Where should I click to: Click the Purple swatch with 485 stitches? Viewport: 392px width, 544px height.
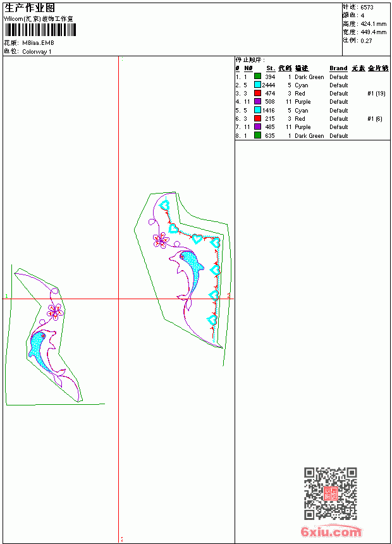tap(257, 127)
